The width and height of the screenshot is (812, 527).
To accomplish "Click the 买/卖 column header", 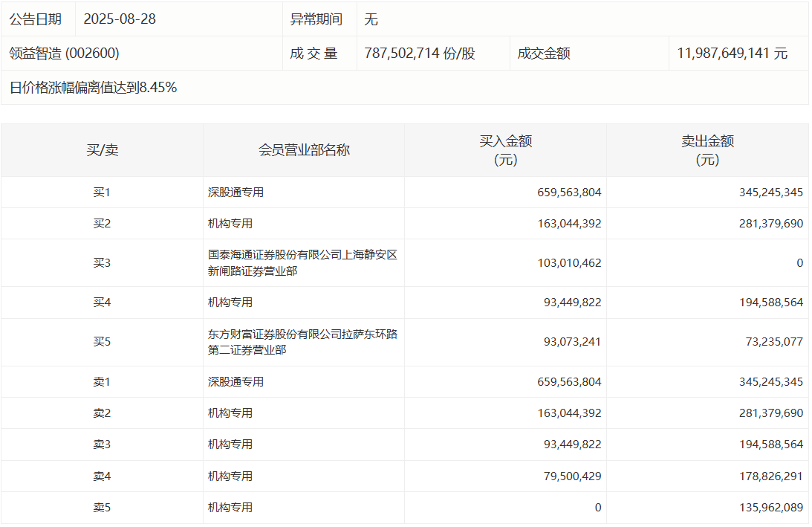I will point(102,150).
